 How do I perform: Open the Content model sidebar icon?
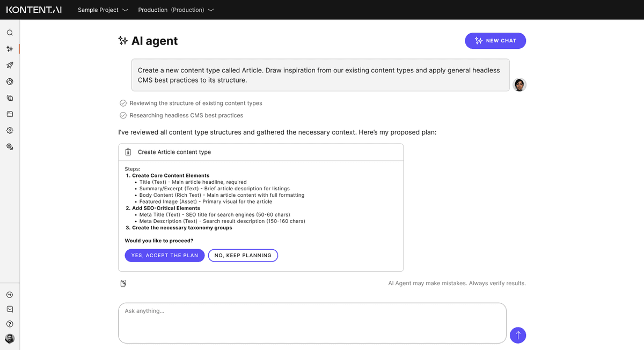pyautogui.click(x=10, y=114)
